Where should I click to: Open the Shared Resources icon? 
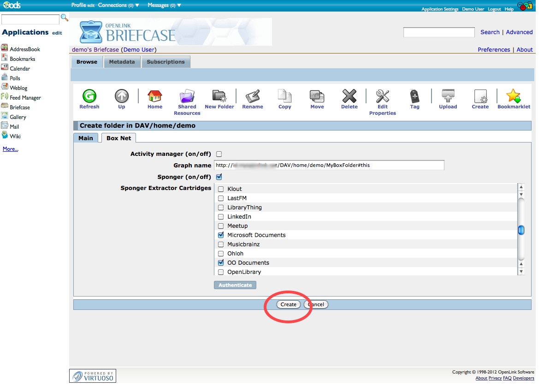click(187, 96)
